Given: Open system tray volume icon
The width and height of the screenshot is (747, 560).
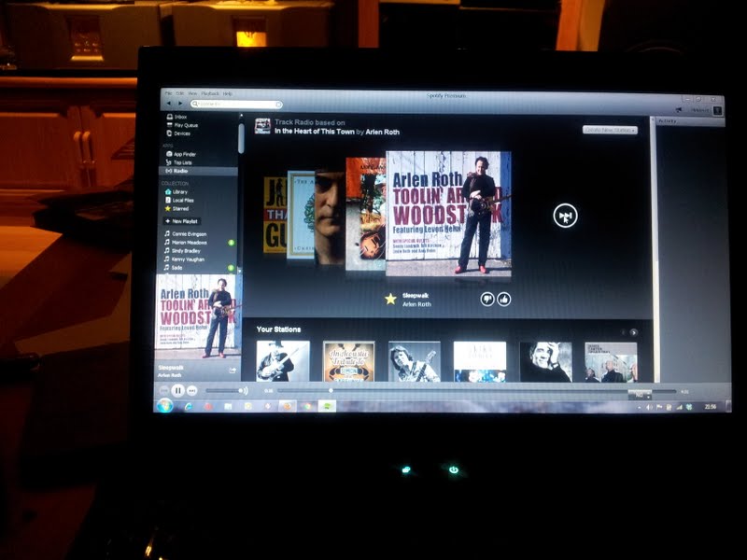Looking at the screenshot, I should pos(649,407).
